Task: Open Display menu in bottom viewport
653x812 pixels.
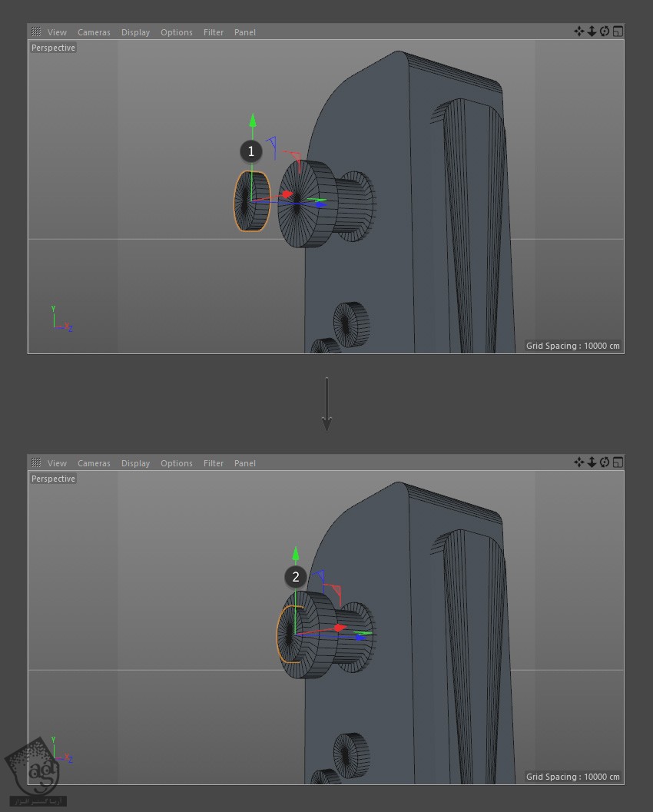Action: (x=135, y=463)
